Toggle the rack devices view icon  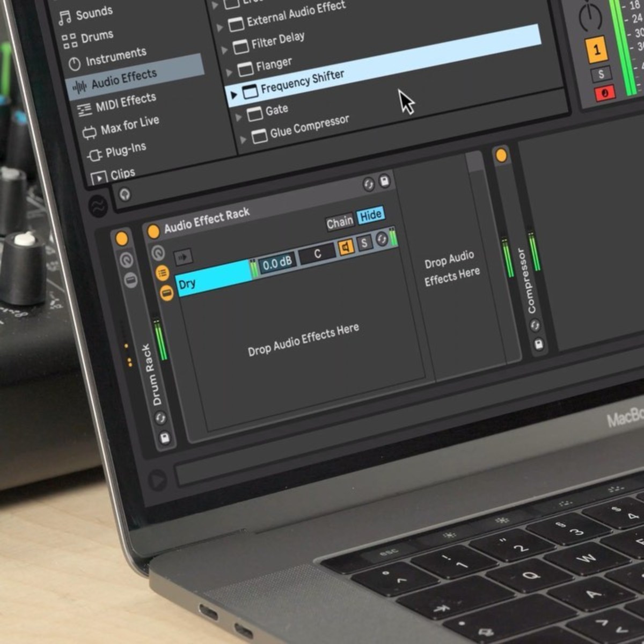coord(166,293)
